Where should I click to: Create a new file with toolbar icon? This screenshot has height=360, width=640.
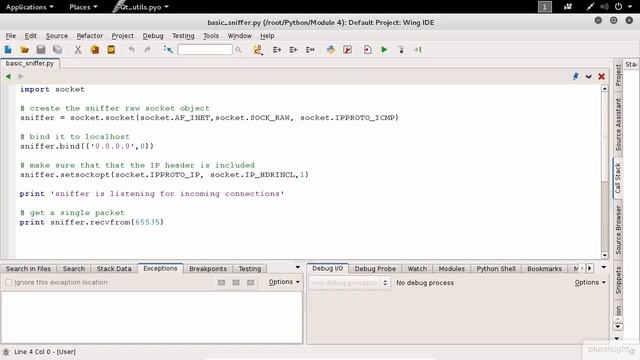tap(8, 50)
